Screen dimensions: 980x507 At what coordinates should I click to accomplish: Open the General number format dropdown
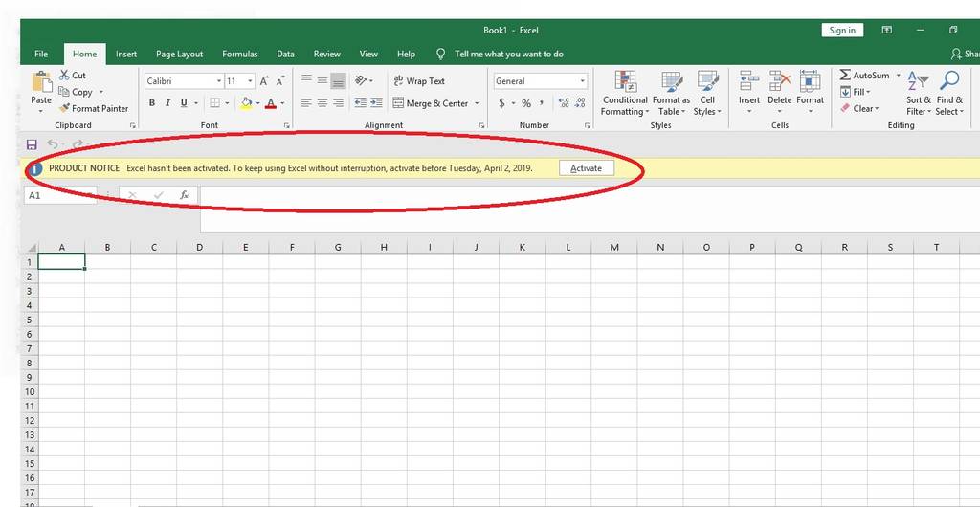583,81
